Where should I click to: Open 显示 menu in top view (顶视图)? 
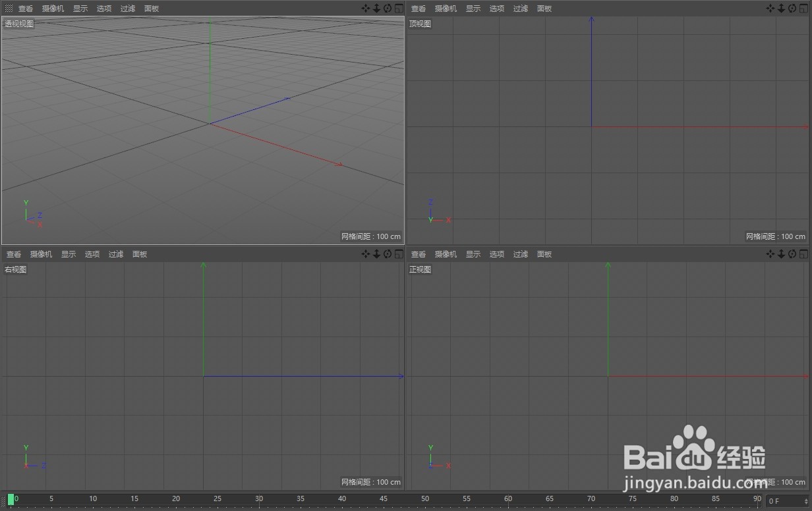[x=473, y=9]
